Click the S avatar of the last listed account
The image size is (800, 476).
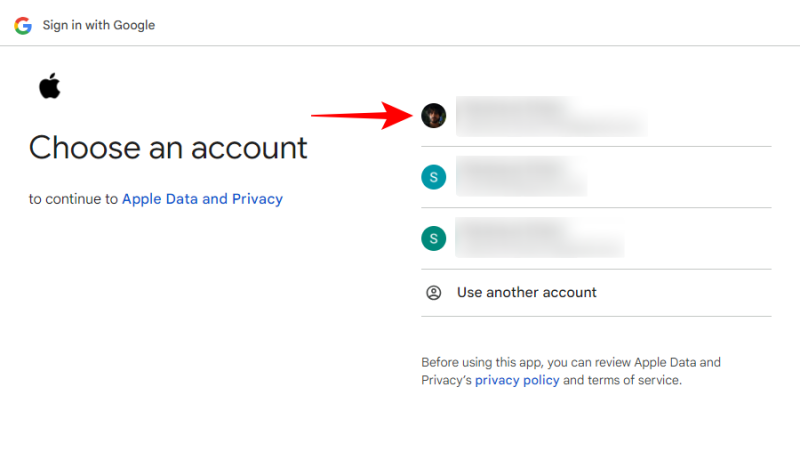[x=433, y=238]
